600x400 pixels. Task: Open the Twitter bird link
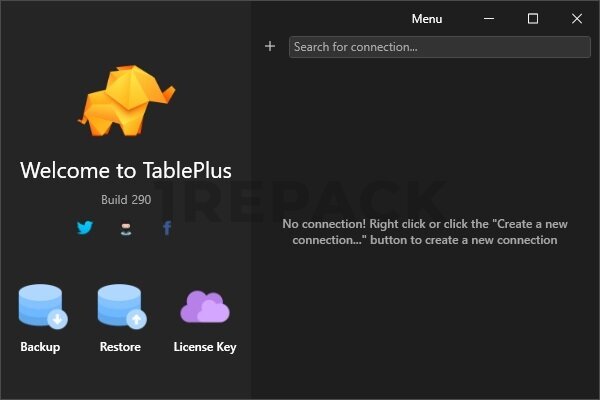(85, 228)
